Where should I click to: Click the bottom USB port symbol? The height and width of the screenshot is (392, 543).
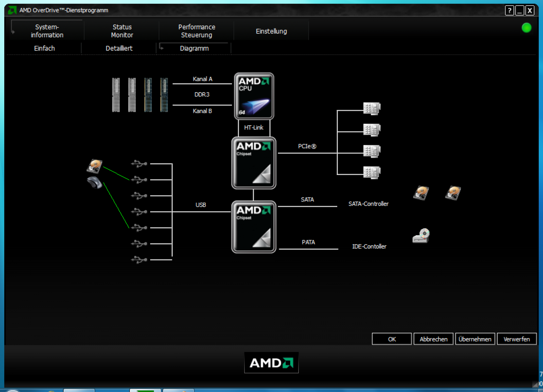(x=140, y=259)
